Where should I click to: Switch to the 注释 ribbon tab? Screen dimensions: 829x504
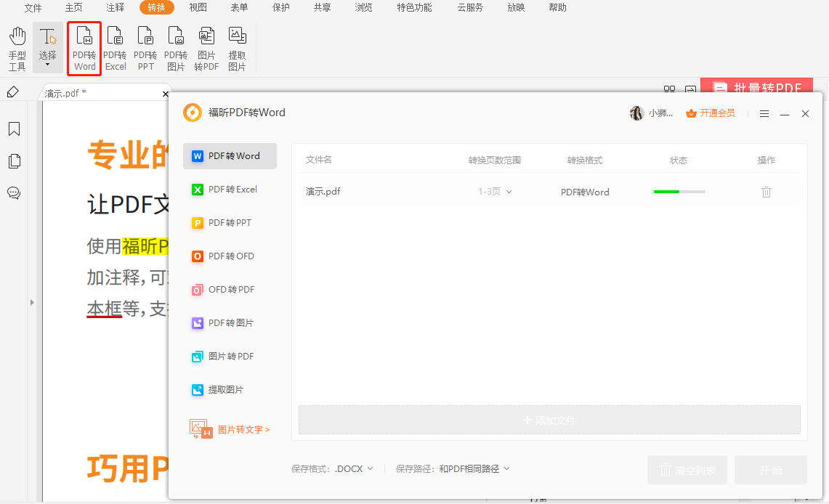tap(115, 7)
